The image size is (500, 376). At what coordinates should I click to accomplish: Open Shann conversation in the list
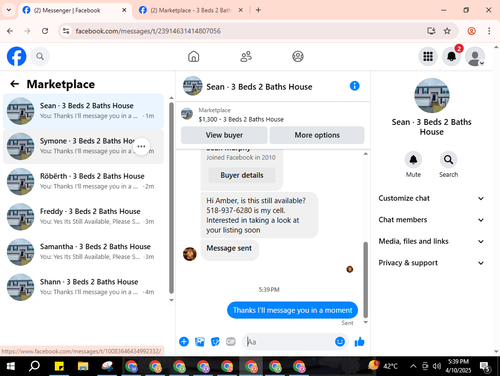83,287
